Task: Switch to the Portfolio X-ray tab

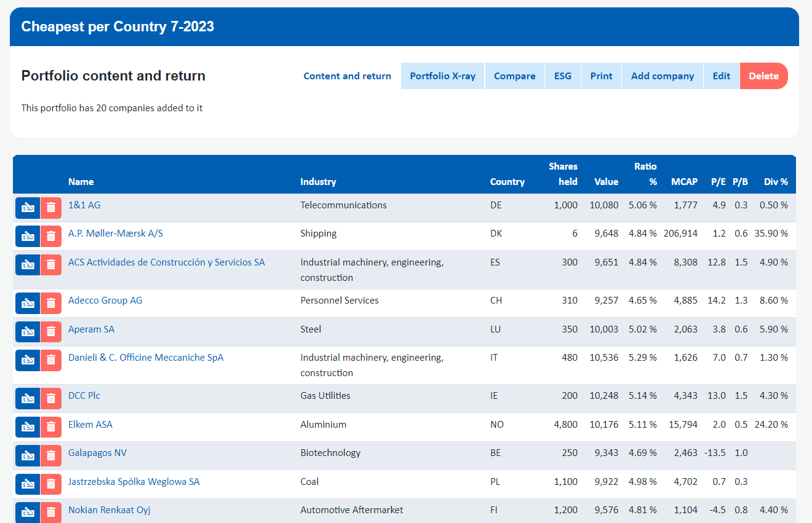Action: [x=443, y=76]
